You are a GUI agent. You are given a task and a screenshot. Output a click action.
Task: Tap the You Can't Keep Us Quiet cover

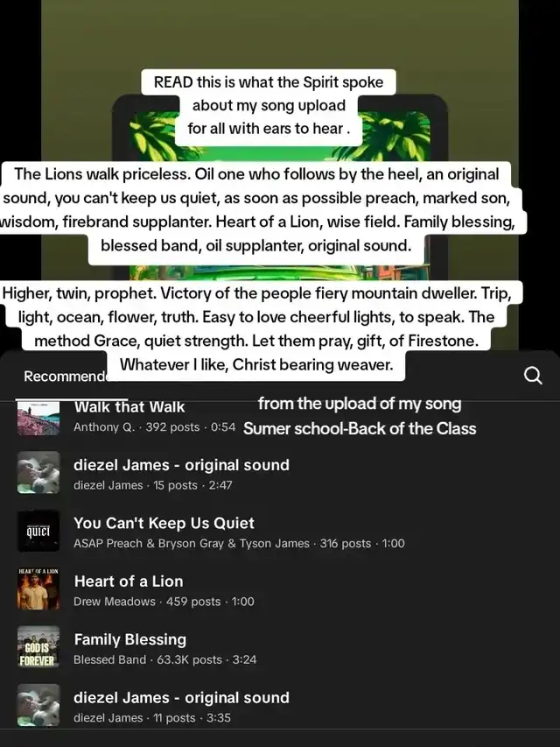[38, 531]
